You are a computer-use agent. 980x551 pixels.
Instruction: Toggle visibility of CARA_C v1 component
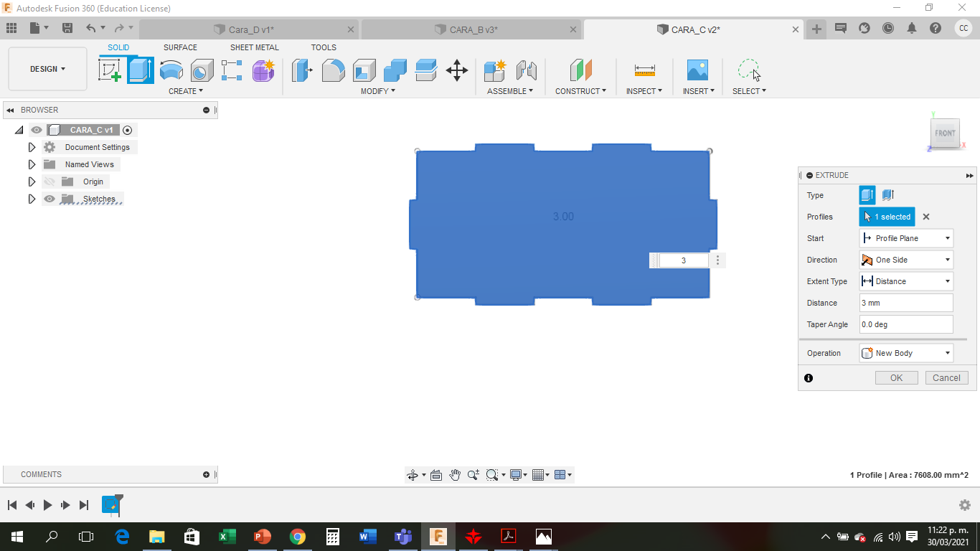pyautogui.click(x=37, y=130)
